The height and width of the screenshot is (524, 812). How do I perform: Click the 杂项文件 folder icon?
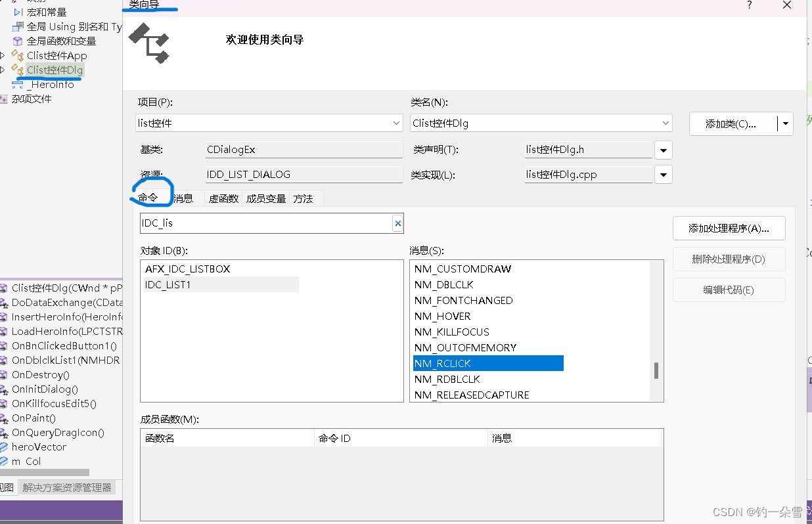point(5,98)
